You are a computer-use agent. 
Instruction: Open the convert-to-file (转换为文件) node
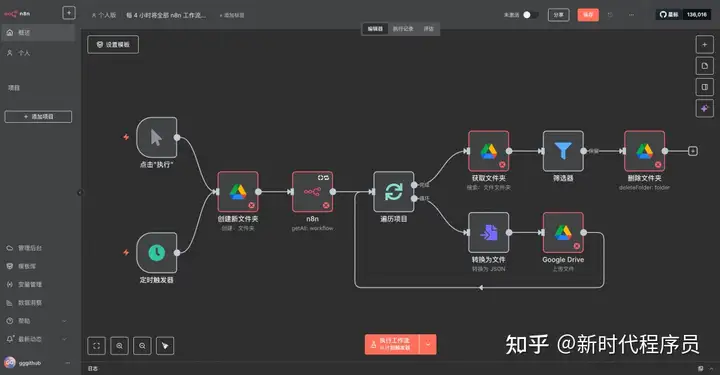(489, 232)
